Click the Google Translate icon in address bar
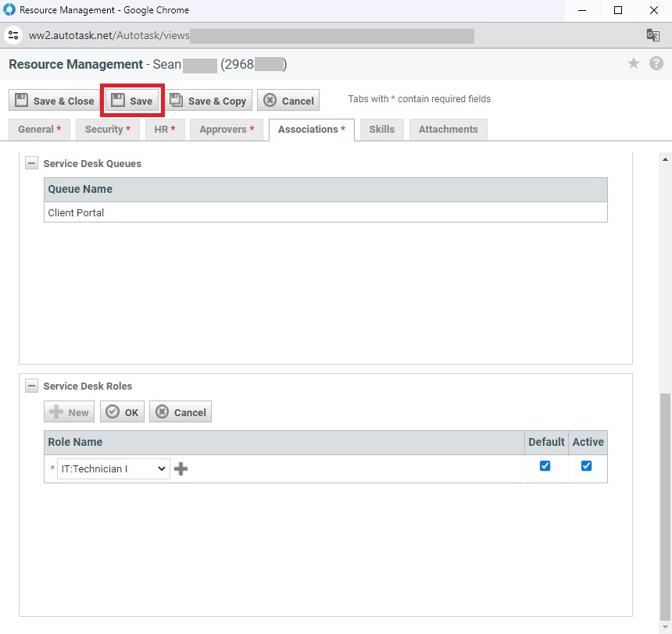Screen dimensions: 672x634 click(652, 35)
